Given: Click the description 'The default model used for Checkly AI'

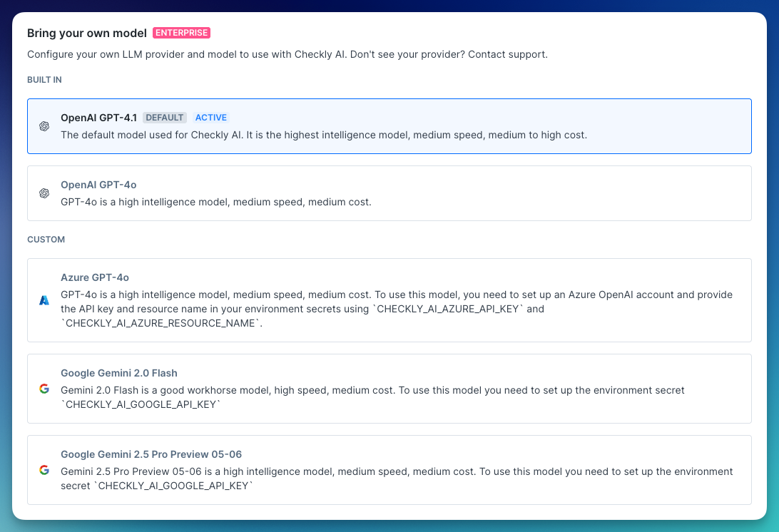Looking at the screenshot, I should coord(324,135).
